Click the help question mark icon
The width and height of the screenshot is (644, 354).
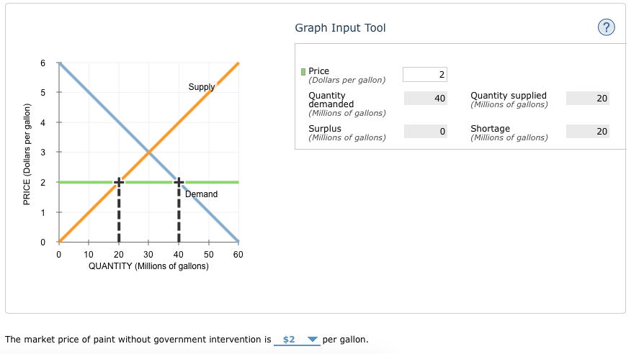coord(607,28)
